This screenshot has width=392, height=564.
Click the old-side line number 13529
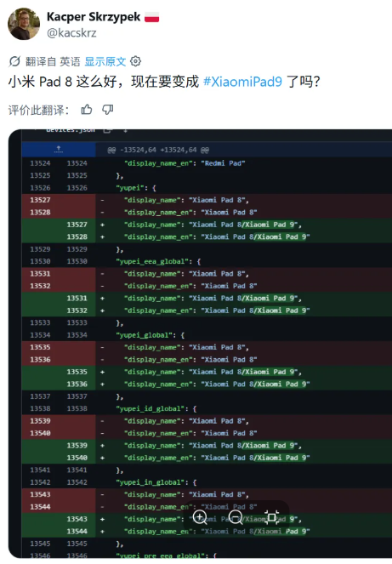[x=40, y=249]
